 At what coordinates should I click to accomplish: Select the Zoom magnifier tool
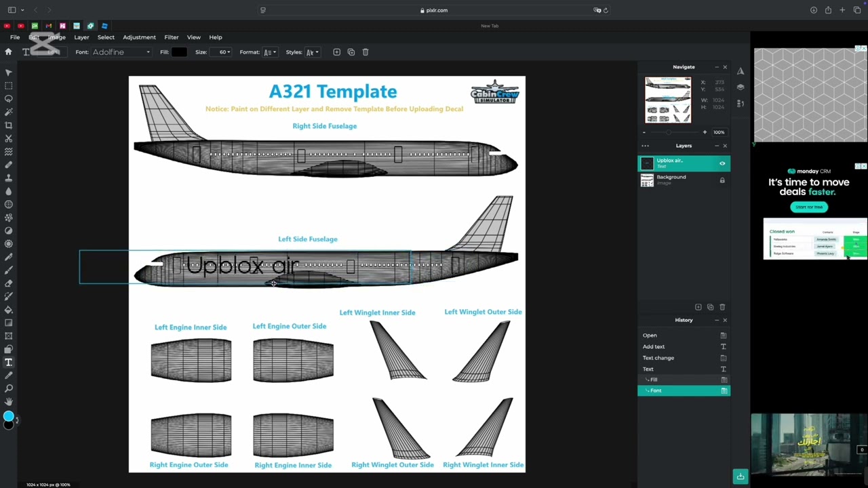point(9,388)
